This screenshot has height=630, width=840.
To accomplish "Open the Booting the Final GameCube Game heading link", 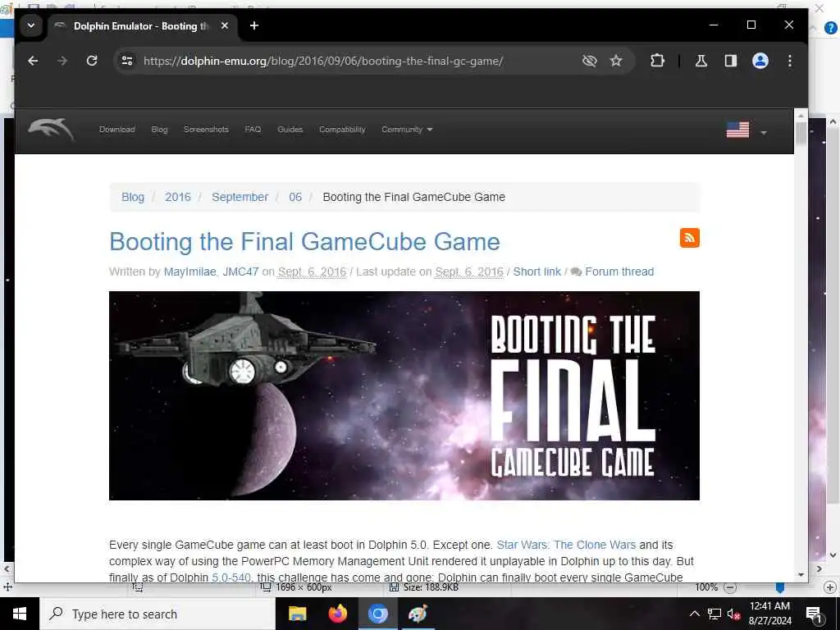I will click(x=304, y=242).
